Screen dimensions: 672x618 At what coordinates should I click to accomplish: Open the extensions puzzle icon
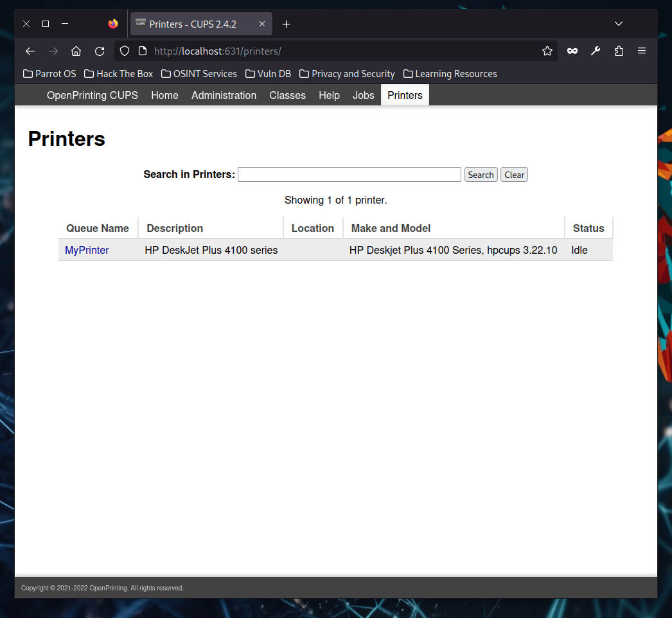[x=619, y=51]
